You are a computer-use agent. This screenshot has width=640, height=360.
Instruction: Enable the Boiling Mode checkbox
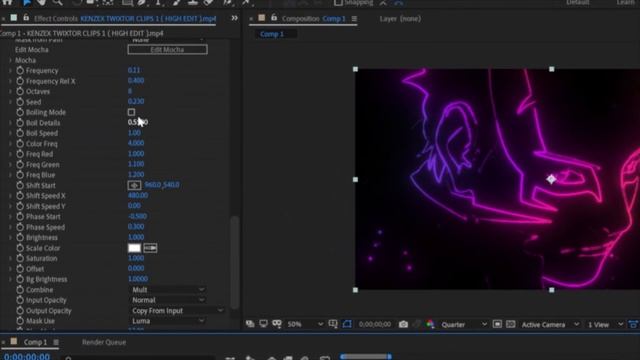pyautogui.click(x=131, y=112)
